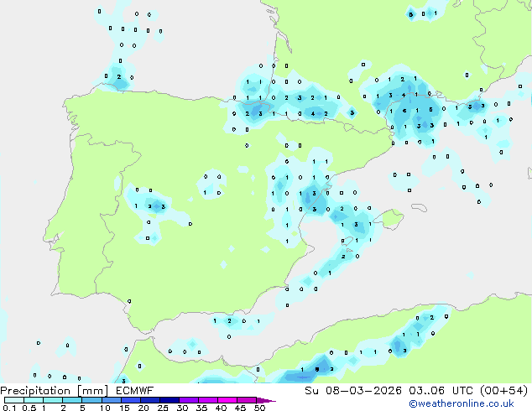This screenshot has height=411, width=532.
Task: Click the over-50 arrow end of legend
Action: [266, 400]
